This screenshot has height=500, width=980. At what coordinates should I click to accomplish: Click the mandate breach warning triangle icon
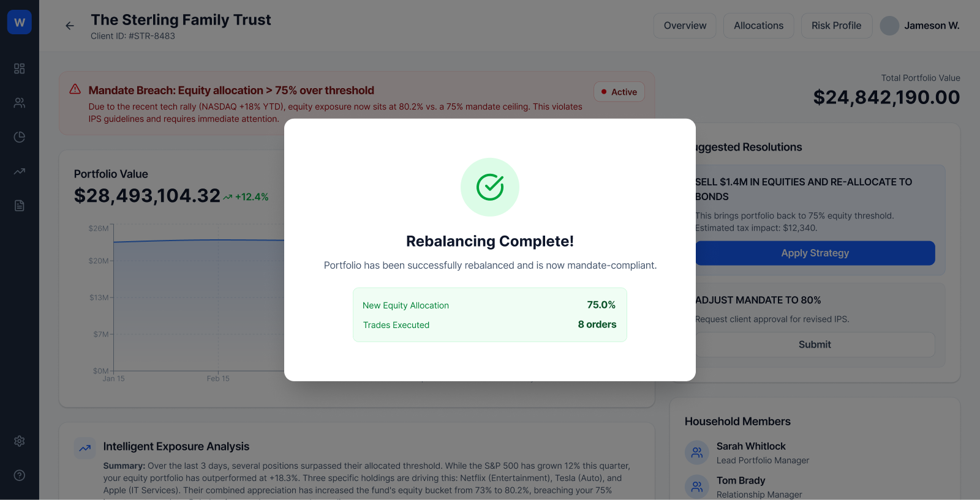coord(75,89)
